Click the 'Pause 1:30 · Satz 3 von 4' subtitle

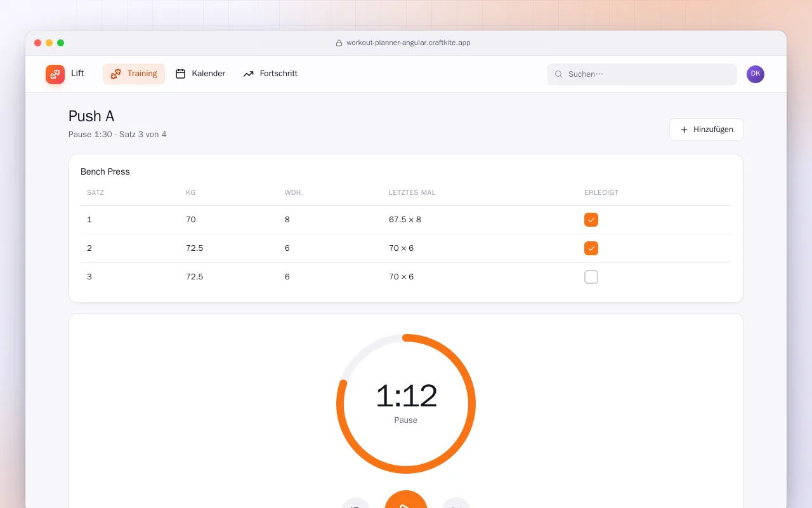tap(117, 135)
